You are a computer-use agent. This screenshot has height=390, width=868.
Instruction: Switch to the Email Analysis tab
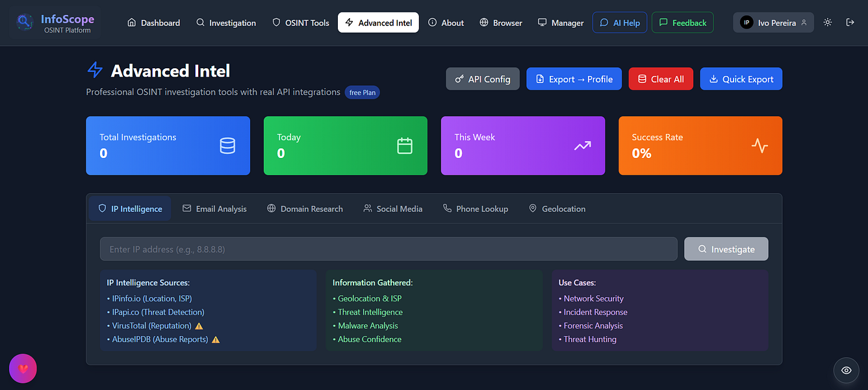pos(215,208)
